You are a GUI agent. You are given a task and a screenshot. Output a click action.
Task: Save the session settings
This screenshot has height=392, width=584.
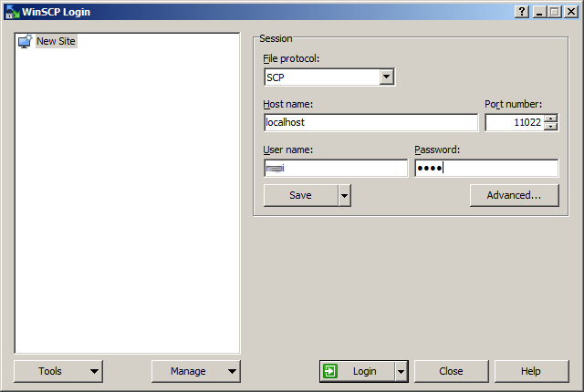point(300,195)
